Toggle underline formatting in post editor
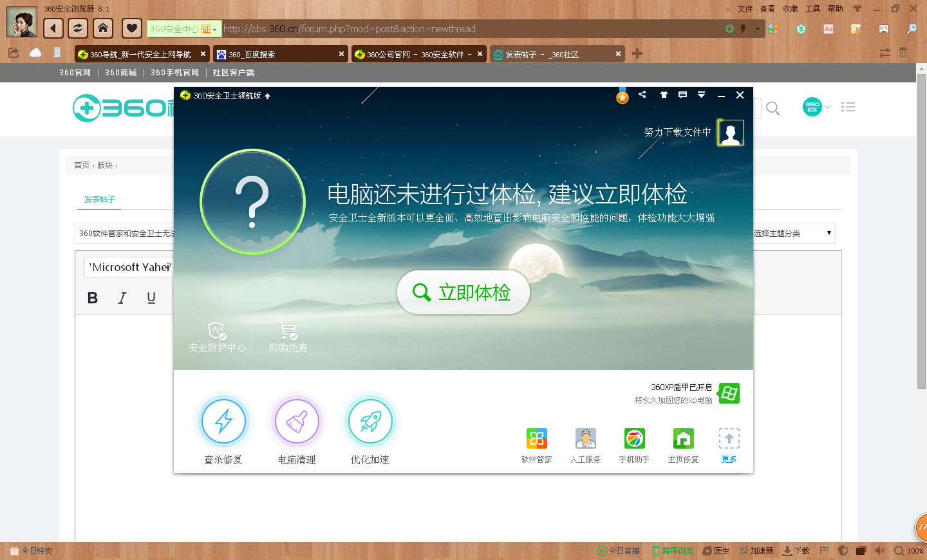 tap(151, 297)
